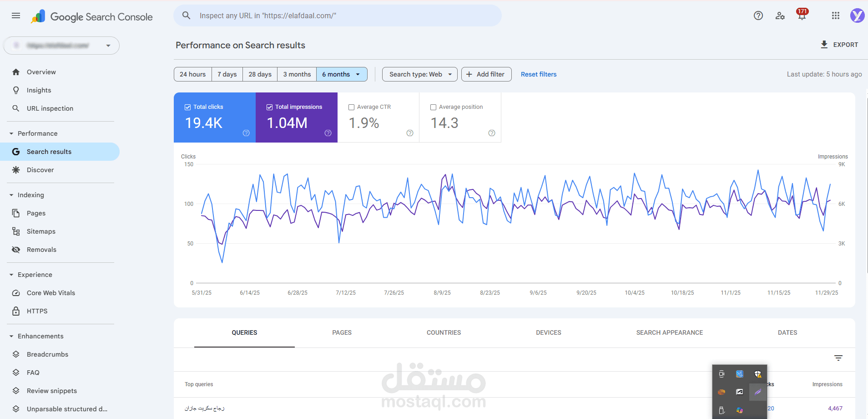
Task: Select the 28 days date range
Action: coord(260,74)
